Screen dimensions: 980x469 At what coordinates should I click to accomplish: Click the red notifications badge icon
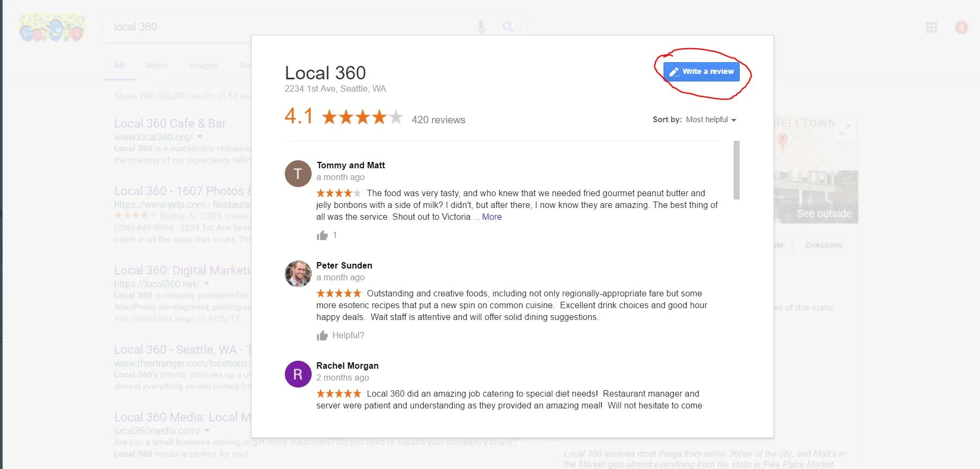(961, 27)
